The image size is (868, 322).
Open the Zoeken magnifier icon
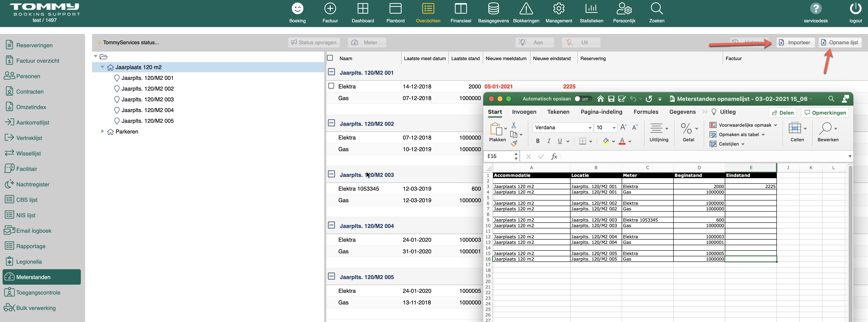pyautogui.click(x=657, y=9)
